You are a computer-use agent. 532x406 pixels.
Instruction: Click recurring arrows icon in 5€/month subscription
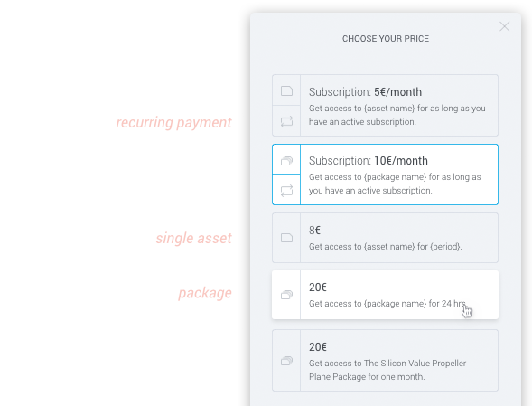286,121
